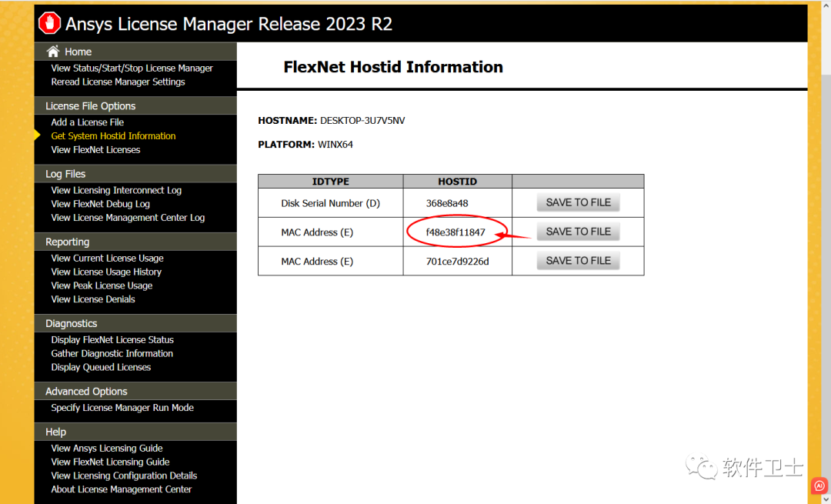Open Reread License Manager Settings
Screen dimensions: 831x504
coord(118,82)
